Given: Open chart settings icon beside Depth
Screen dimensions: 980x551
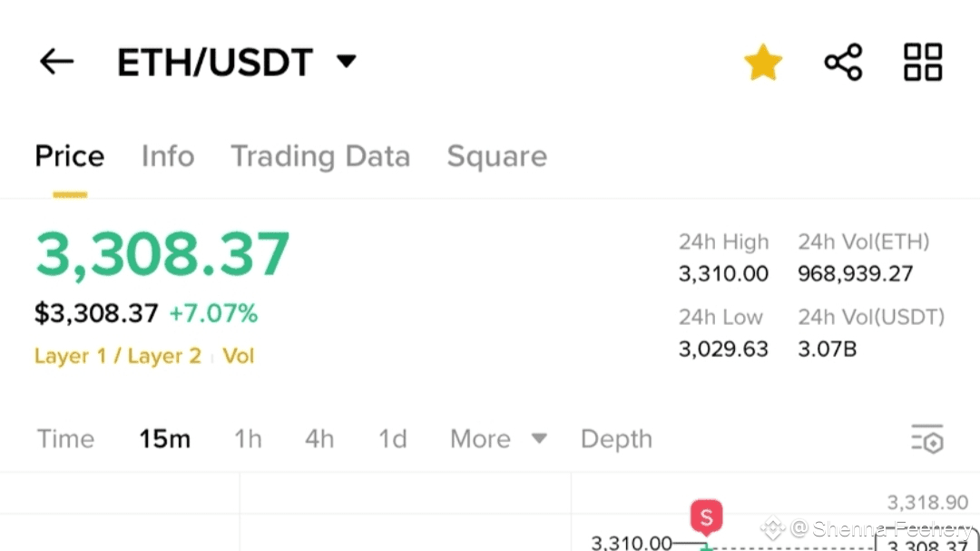Looking at the screenshot, I should (x=927, y=438).
